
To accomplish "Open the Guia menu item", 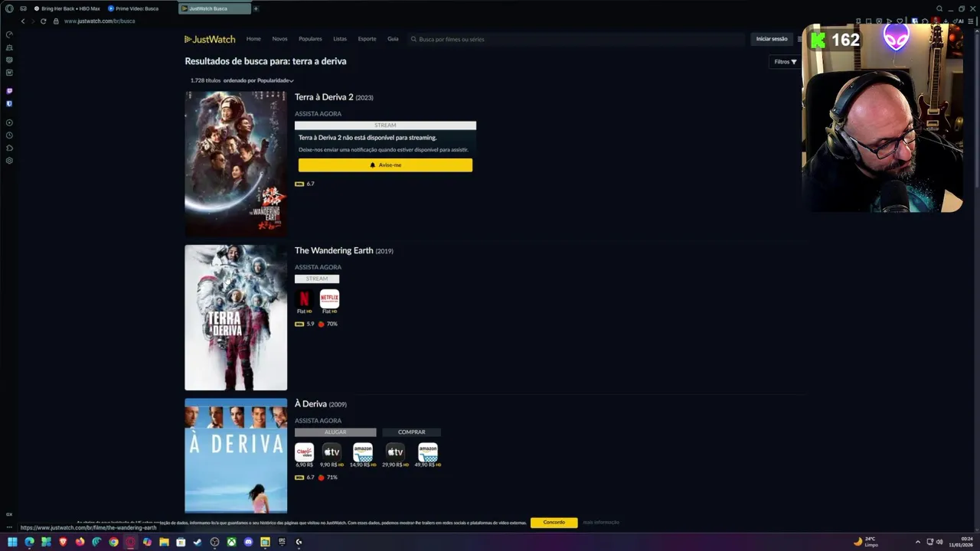I will click(393, 39).
